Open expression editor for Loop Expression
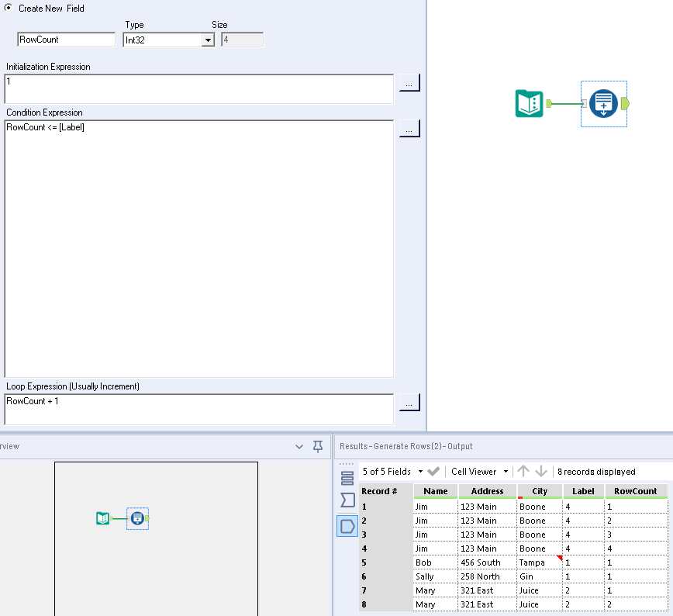 click(x=409, y=403)
